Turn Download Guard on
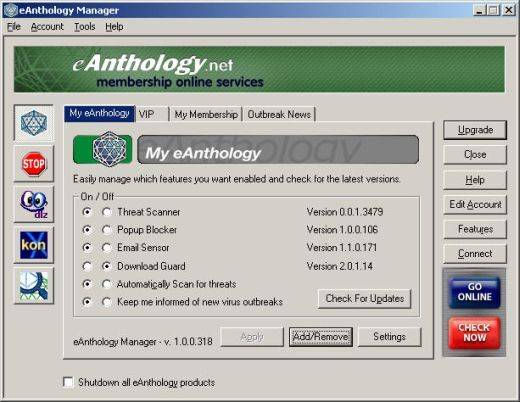Viewport: 520px width, 402px height. [87, 266]
